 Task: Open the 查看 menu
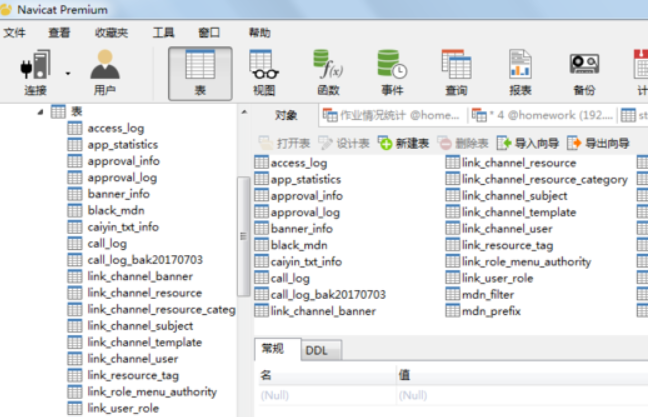[x=59, y=32]
